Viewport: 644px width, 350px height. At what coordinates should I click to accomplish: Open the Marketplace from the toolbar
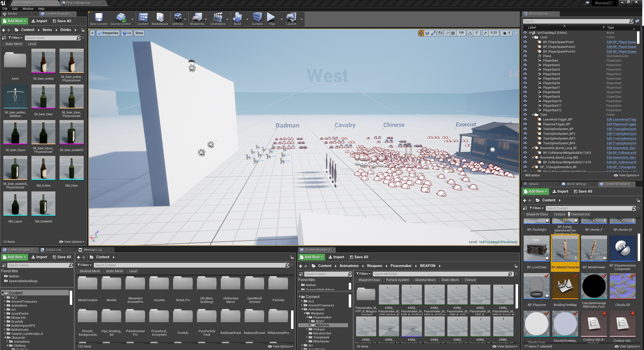pos(160,19)
